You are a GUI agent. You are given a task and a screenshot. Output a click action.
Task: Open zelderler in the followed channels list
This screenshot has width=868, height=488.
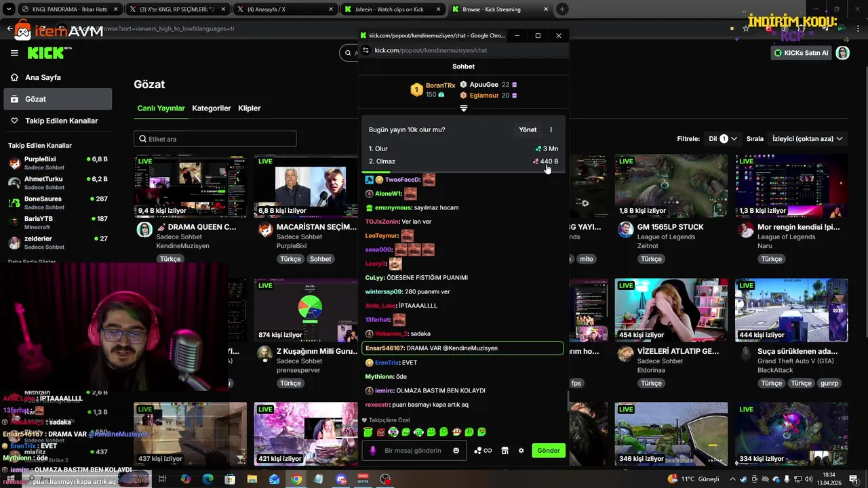tap(58, 242)
